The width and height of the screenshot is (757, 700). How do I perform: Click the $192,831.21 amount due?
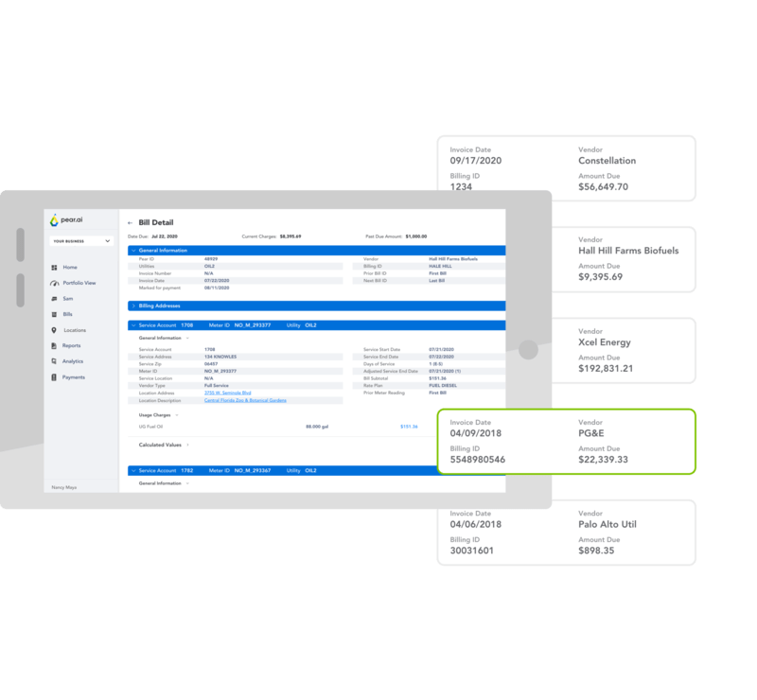(606, 369)
